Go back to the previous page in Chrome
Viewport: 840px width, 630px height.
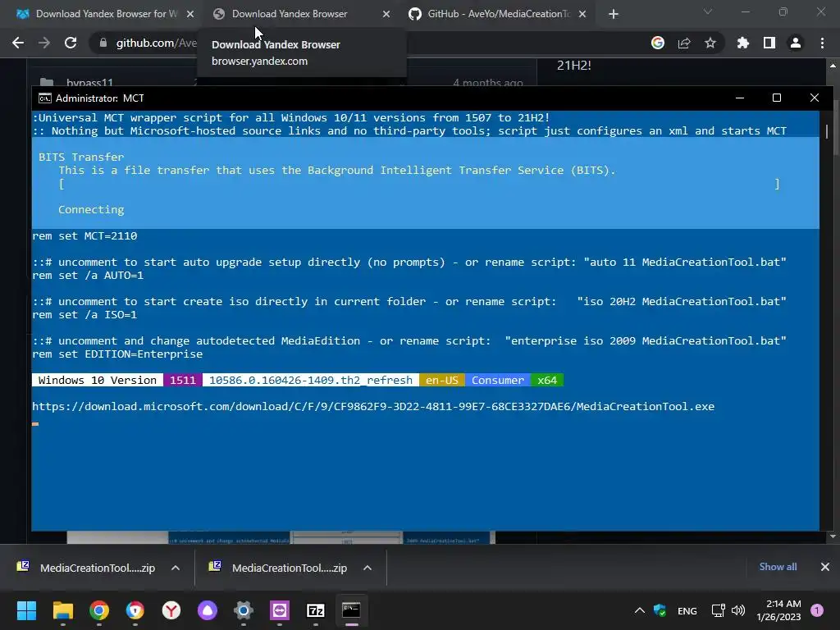18,43
